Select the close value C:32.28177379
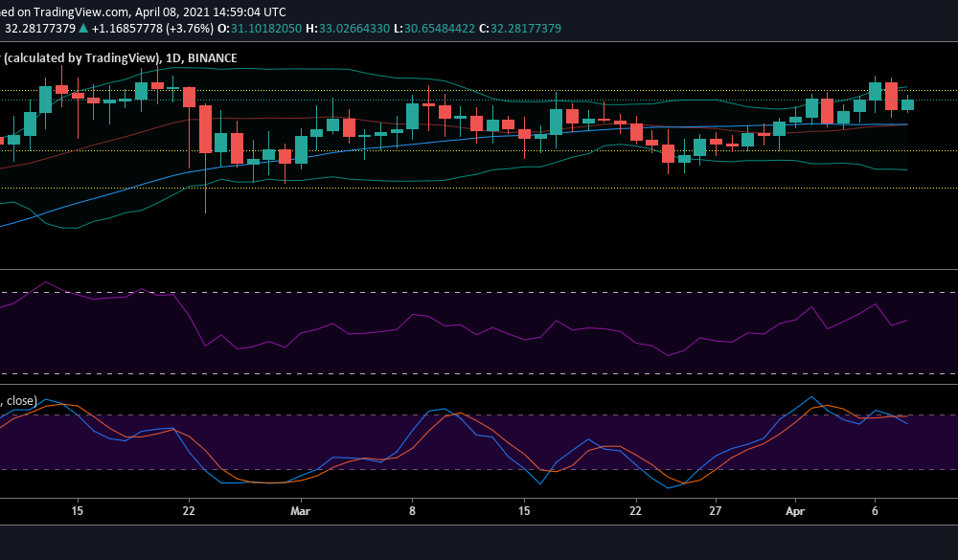958x560 pixels. click(x=520, y=29)
